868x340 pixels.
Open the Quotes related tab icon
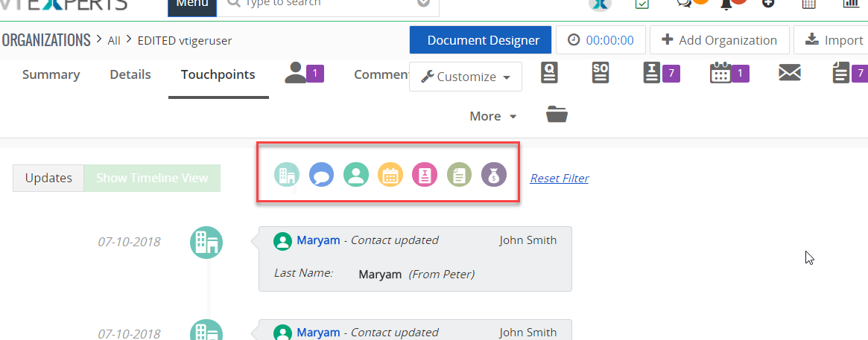coord(551,73)
